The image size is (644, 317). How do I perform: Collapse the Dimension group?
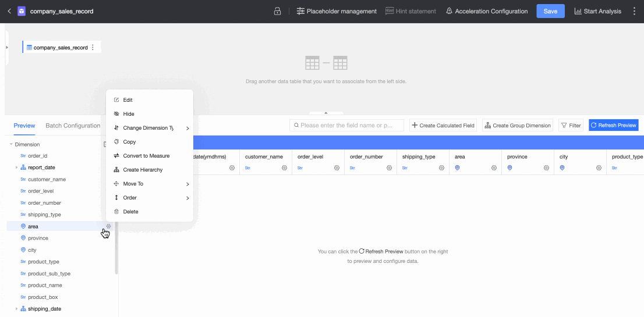11,144
